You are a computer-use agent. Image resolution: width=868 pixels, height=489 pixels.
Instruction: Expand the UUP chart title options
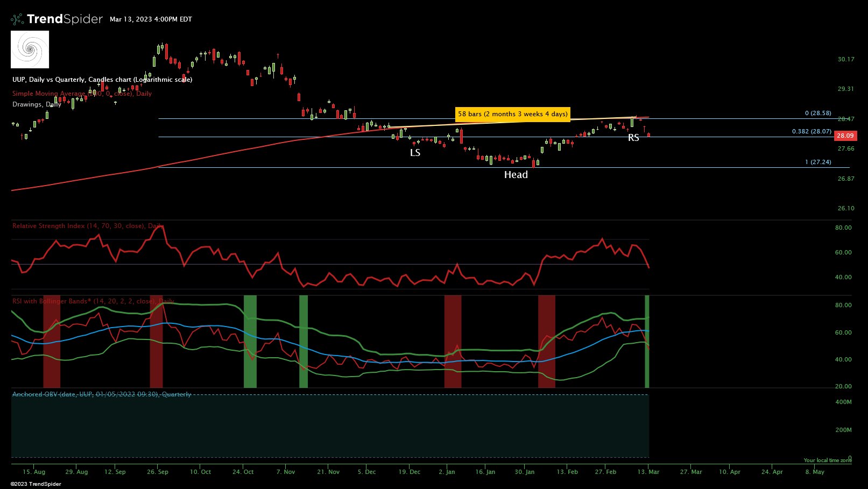pyautogui.click(x=102, y=79)
